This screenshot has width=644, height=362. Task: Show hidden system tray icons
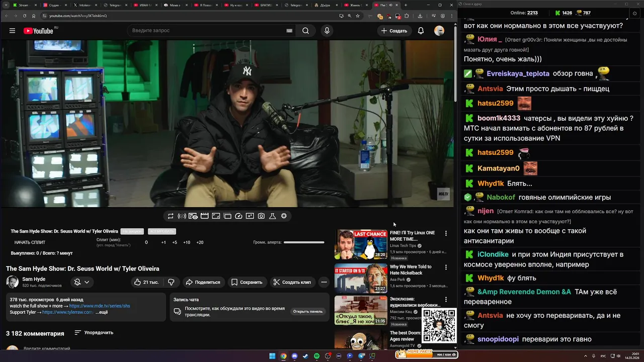coord(586,356)
